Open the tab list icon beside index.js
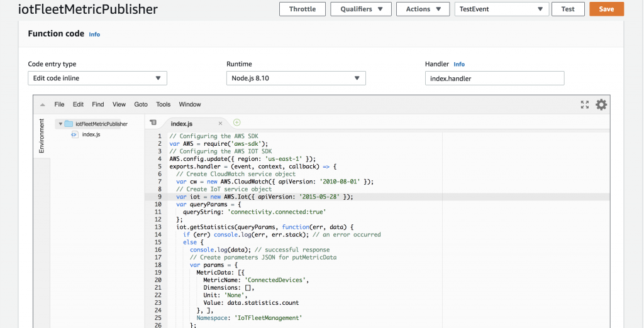 coord(153,123)
